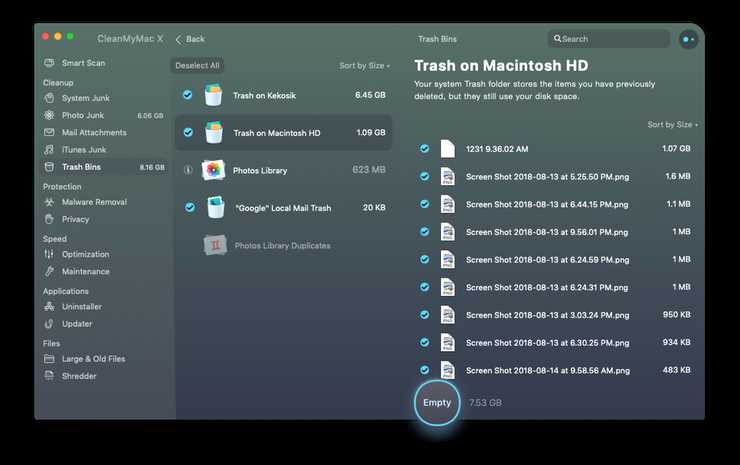Click PNG icon of Screen Shot 9.58.56 AM
Viewport: 740px width, 465px height.
(447, 370)
